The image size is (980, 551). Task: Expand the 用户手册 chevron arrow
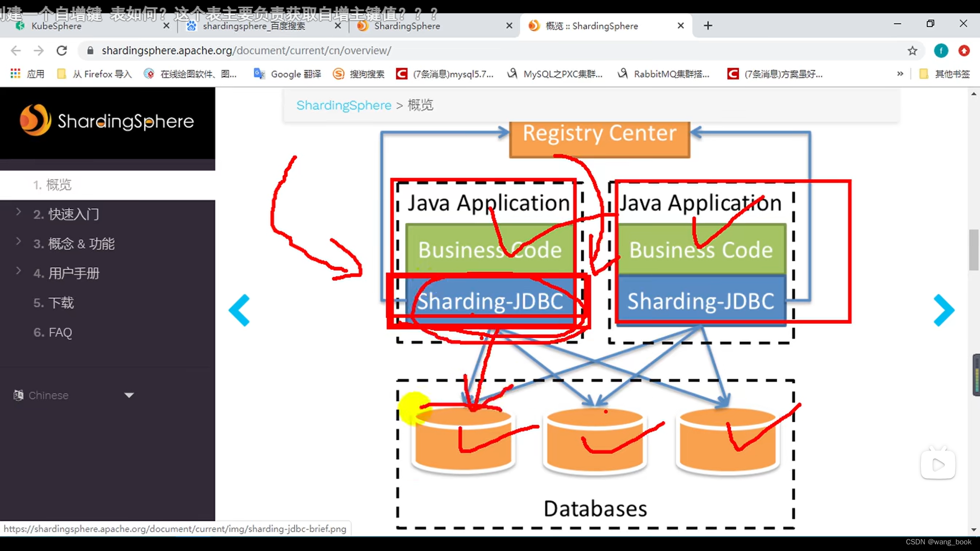18,271
